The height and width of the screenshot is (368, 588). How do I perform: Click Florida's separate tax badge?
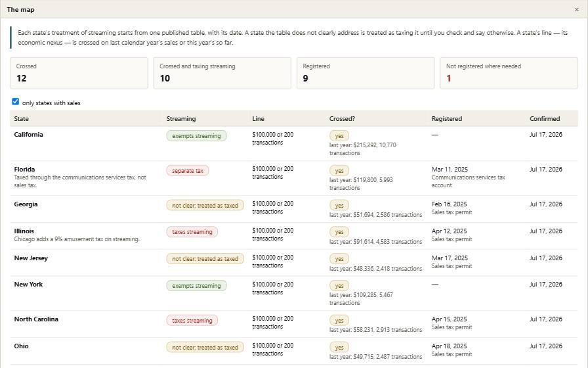click(x=188, y=170)
